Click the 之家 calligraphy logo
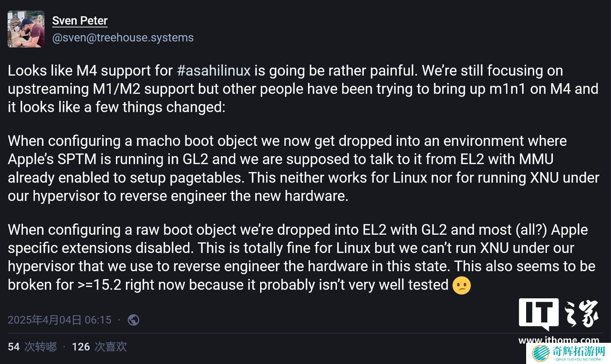Image resolution: width=611 pixels, height=364 pixels. point(581,314)
